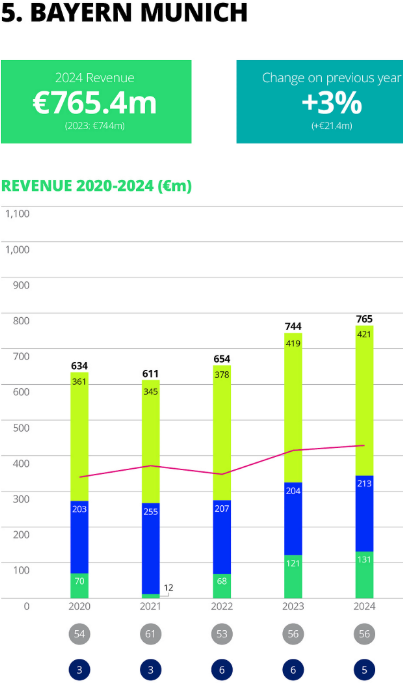Click the 421 value in the 2024 bar
This screenshot has height=683, width=403.
(x=364, y=334)
